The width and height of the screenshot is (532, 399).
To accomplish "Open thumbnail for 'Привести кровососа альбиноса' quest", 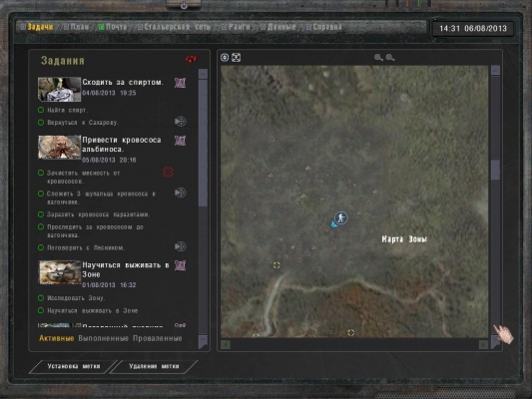I will pyautogui.click(x=59, y=147).
